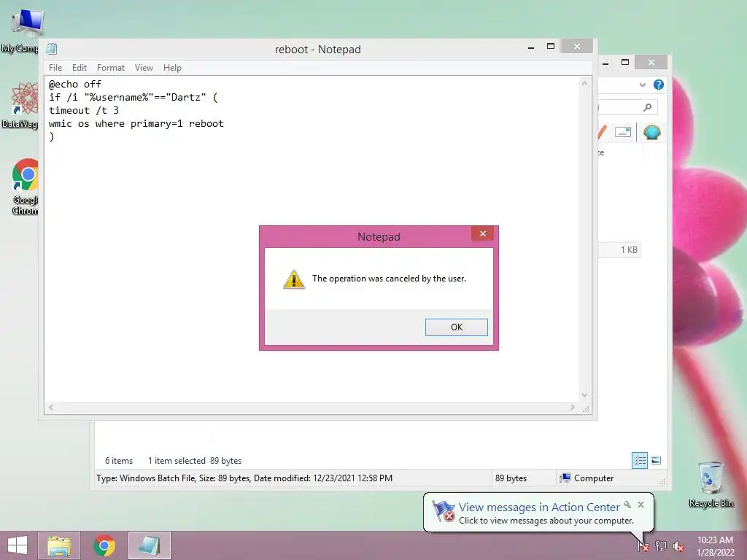Close the Action Center notification balloon
This screenshot has width=747, height=560.
640,505
